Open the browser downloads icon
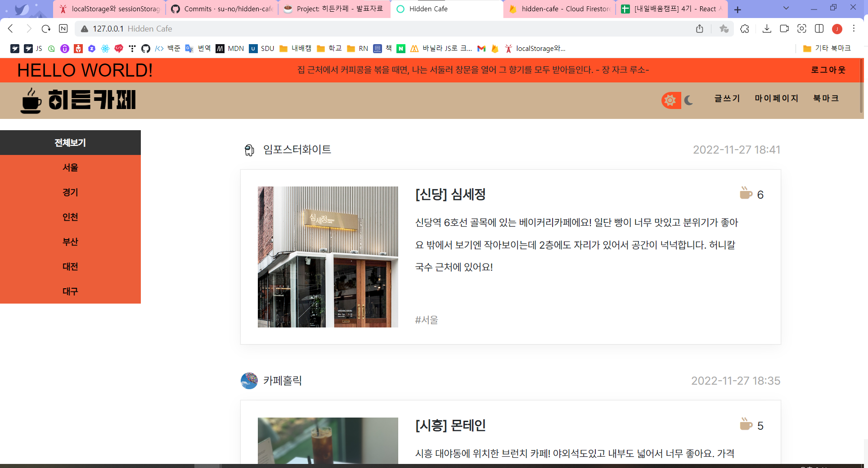Viewport: 868px width, 468px height. point(767,29)
